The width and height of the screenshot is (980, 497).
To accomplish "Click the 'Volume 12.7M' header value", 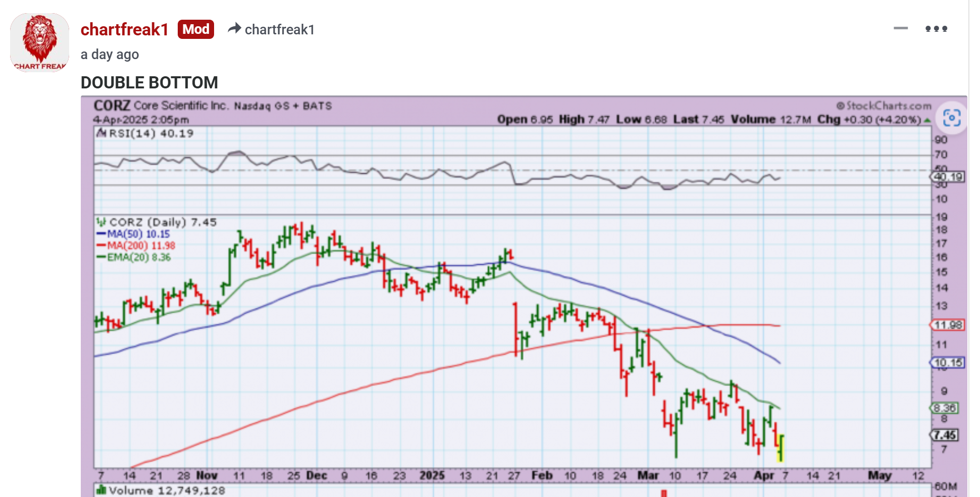I will coord(771,120).
